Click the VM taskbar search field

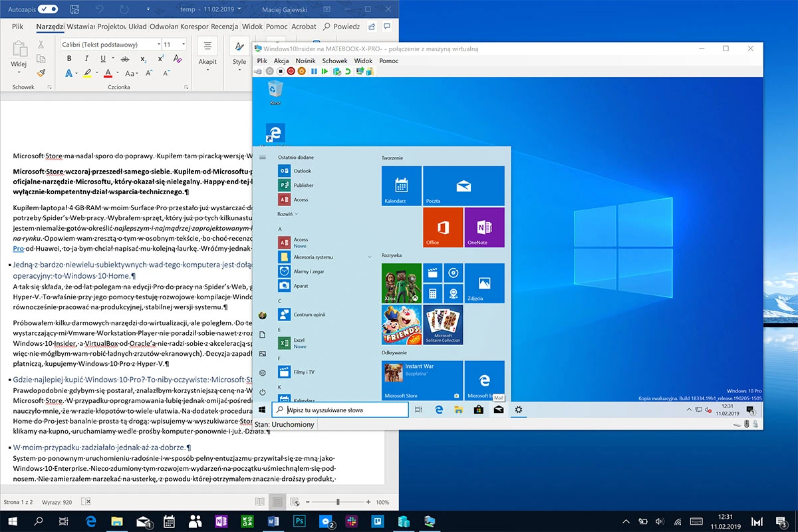[x=340, y=410]
